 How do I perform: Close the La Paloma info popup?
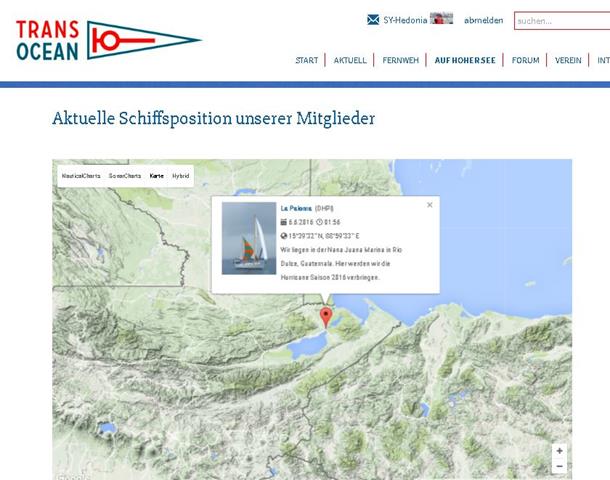point(430,205)
